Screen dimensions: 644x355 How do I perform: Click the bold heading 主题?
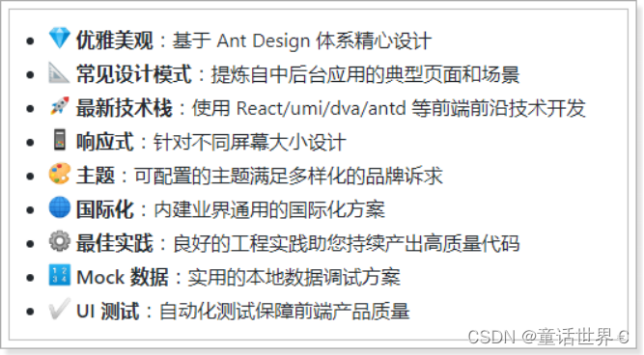96,176
